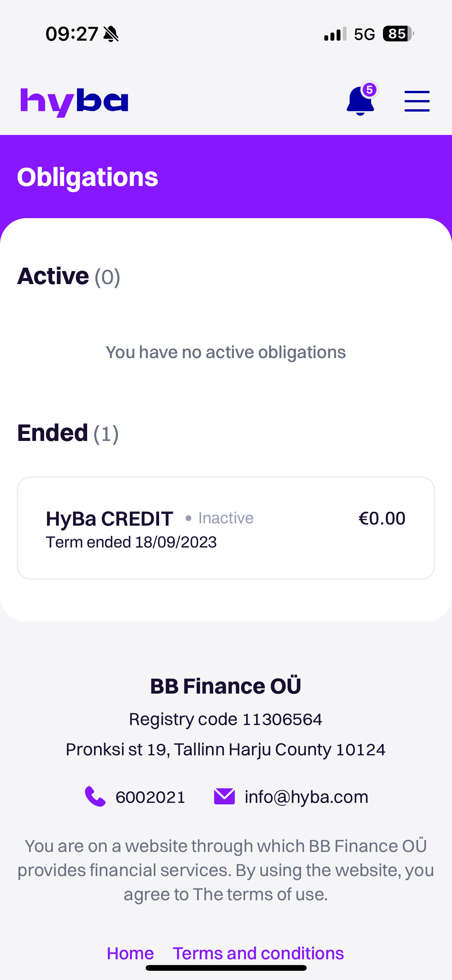
Task: Tap the notification count badge
Action: pyautogui.click(x=370, y=90)
